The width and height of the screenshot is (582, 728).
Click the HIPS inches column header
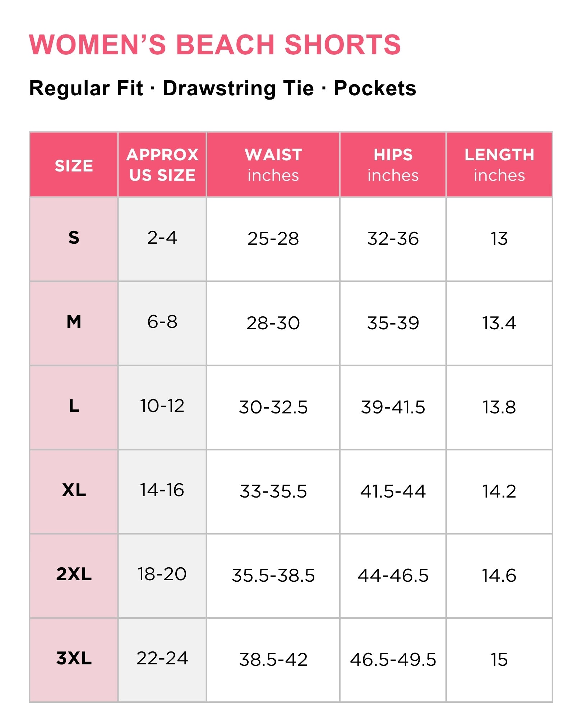point(393,165)
